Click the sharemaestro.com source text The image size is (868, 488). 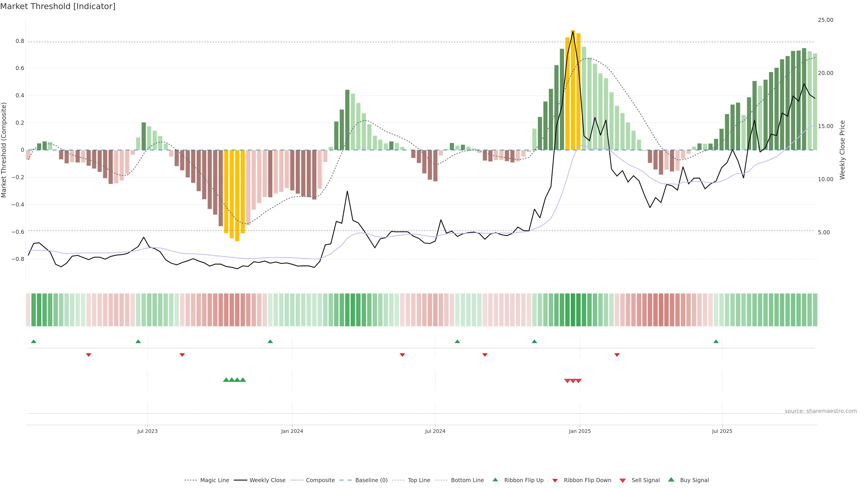(821, 411)
